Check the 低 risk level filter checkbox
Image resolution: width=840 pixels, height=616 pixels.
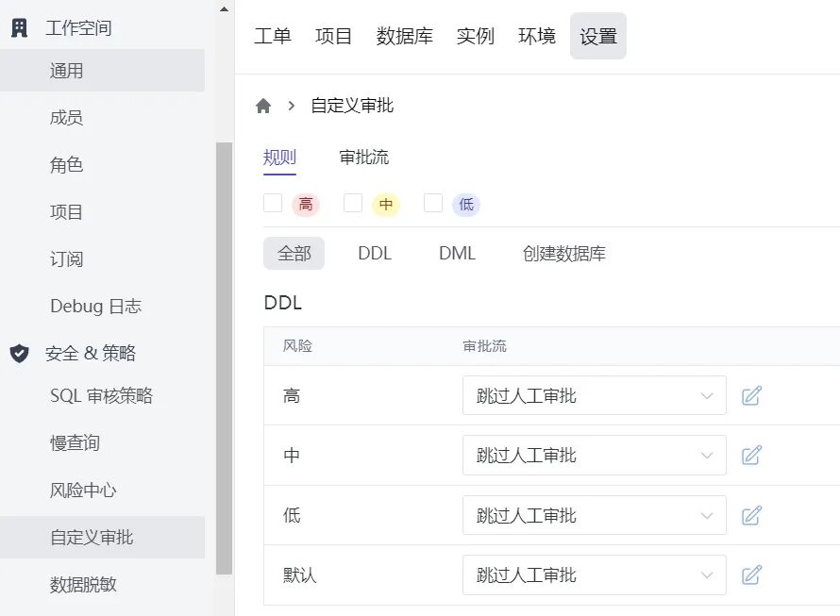click(433, 203)
